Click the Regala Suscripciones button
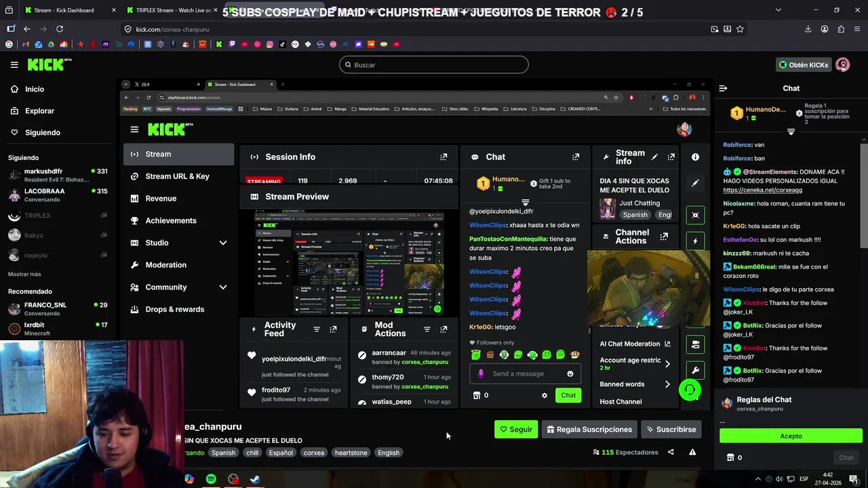 tap(589, 429)
